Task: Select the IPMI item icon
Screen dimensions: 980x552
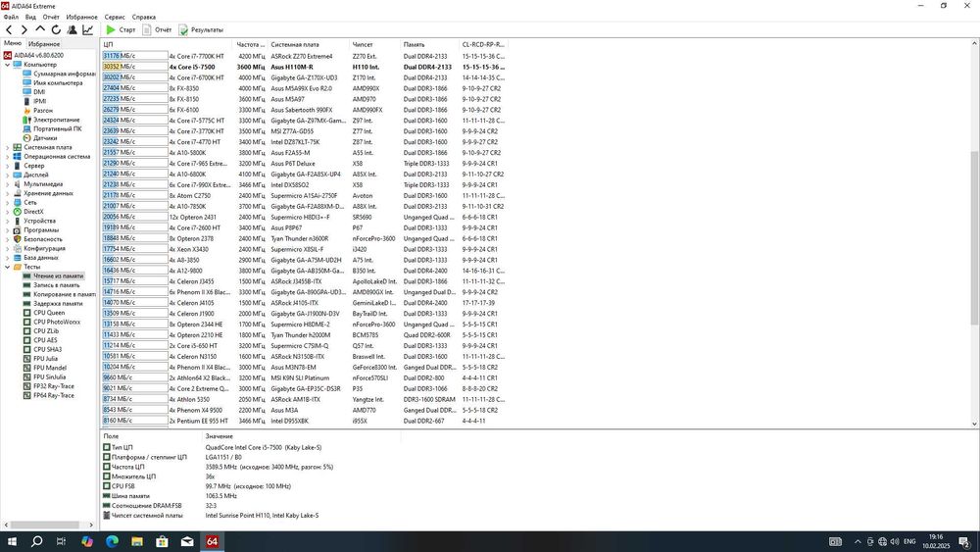Action: click(26, 101)
